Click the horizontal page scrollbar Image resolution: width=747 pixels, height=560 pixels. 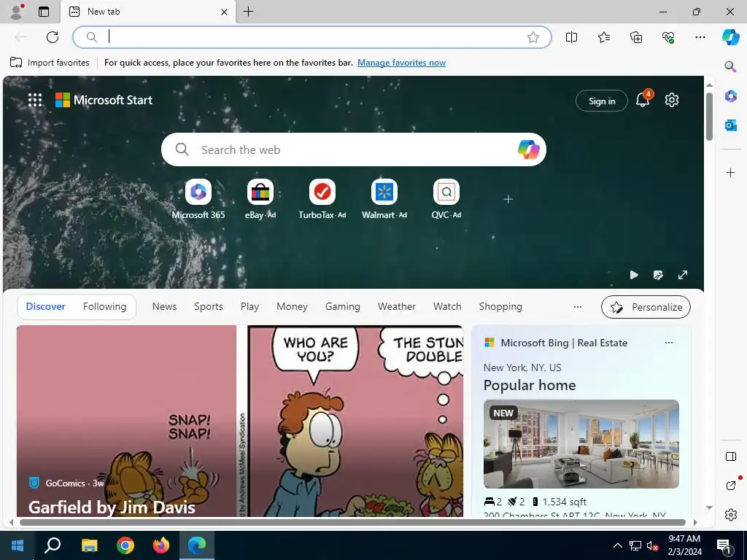tap(352, 522)
